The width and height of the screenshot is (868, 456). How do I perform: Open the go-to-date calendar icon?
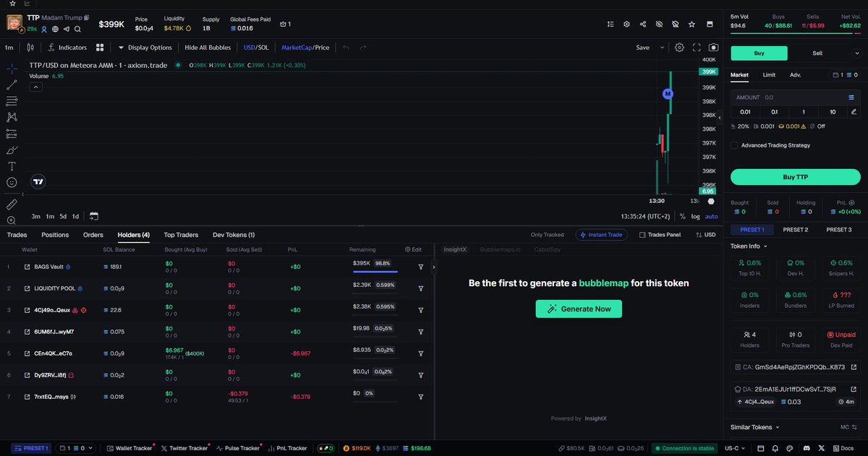94,216
